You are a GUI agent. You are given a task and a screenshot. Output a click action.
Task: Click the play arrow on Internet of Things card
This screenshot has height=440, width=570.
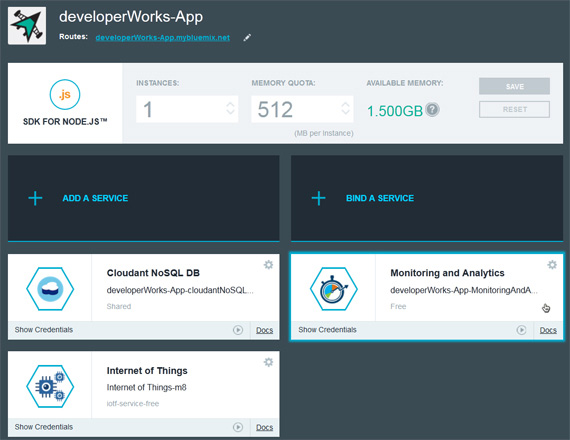click(238, 427)
